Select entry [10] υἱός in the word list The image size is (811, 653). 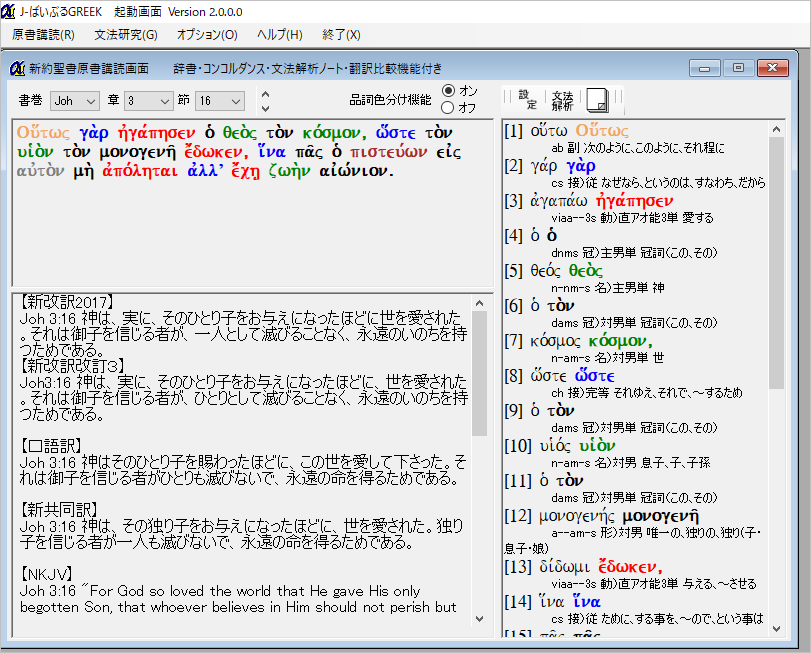point(560,446)
